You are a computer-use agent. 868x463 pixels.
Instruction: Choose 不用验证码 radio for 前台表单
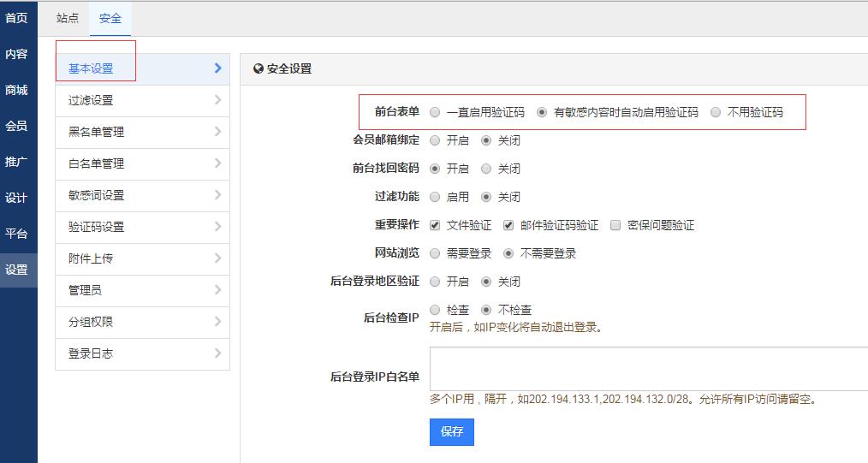tap(716, 112)
